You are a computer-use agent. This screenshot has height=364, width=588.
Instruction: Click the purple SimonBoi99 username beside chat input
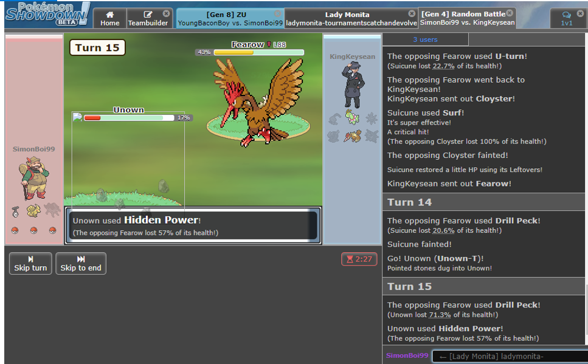(407, 355)
